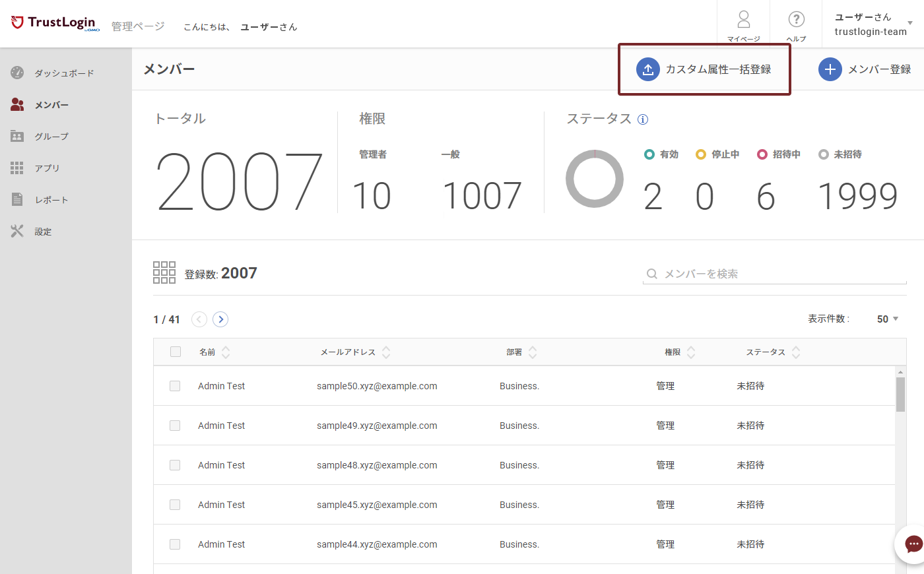Check the sample45.xyz@example.com row checkbox

click(175, 505)
